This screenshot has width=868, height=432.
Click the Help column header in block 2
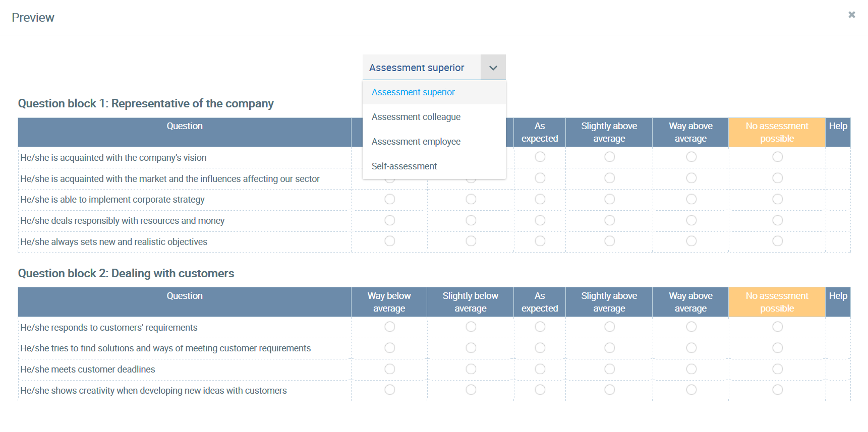[x=838, y=302]
